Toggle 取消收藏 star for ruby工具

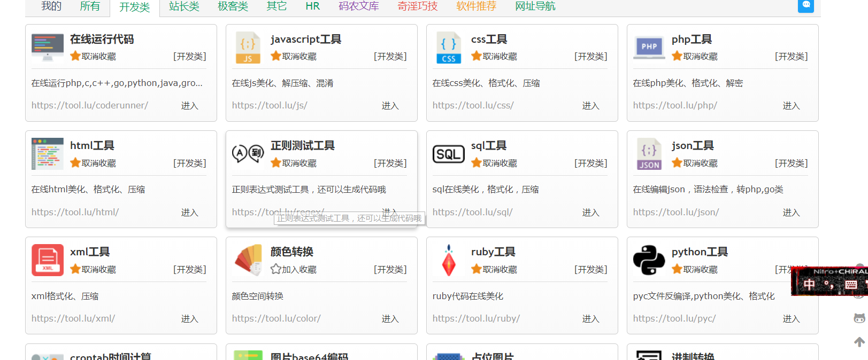point(494,269)
